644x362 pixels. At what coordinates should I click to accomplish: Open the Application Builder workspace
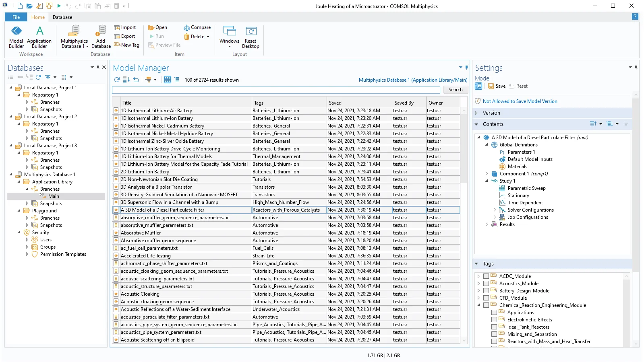click(39, 37)
